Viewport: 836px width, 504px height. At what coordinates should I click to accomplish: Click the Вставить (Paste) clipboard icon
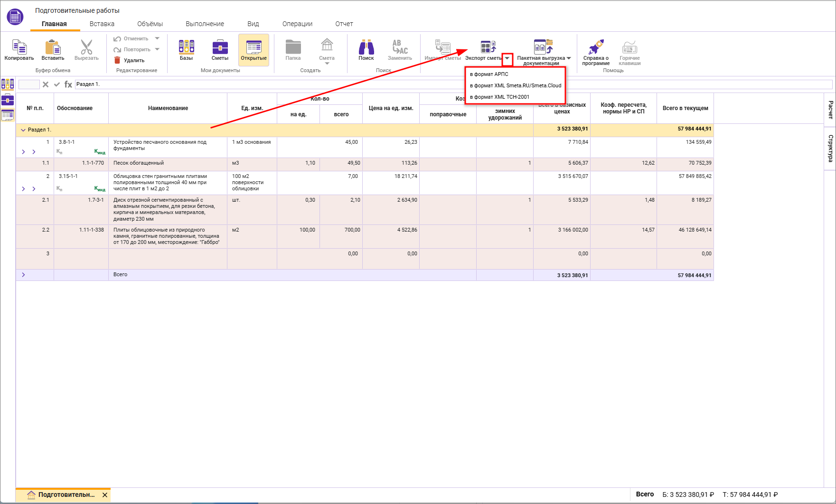coord(53,47)
